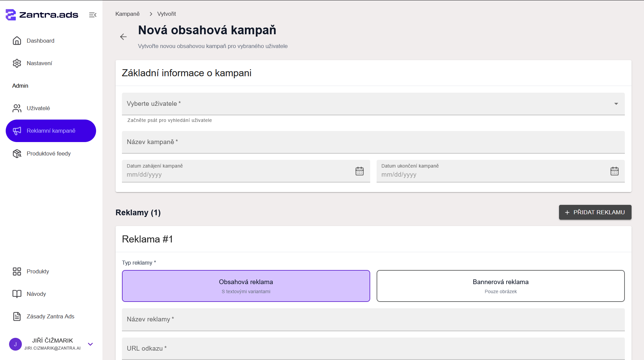Open Dashboard in the sidebar
The height and width of the screenshot is (360, 644).
(51, 41)
